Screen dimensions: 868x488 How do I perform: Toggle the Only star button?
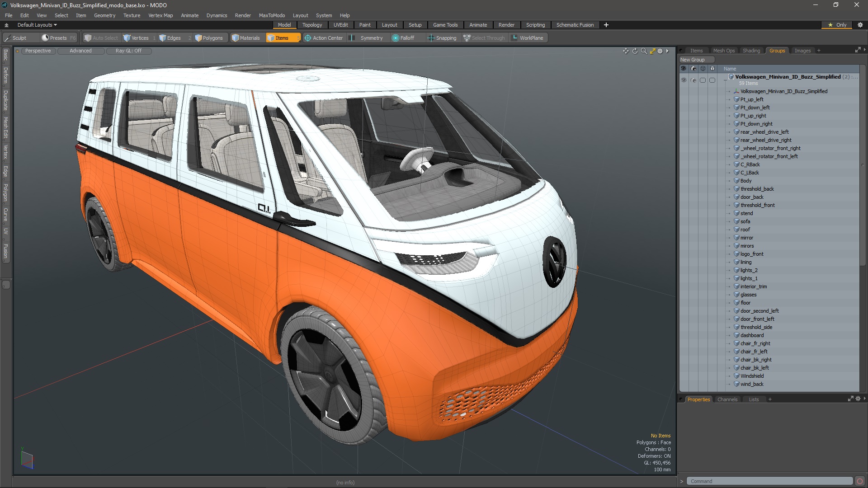click(837, 25)
